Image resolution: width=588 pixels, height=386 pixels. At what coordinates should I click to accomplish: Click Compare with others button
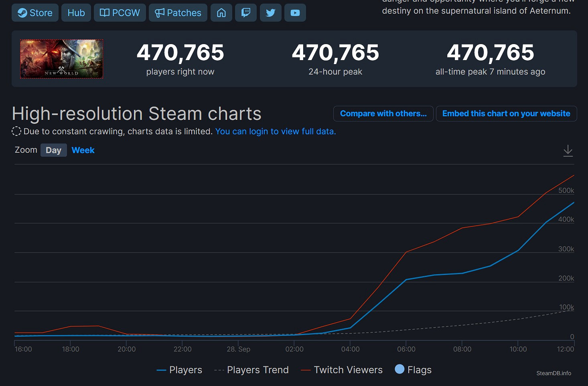click(383, 113)
